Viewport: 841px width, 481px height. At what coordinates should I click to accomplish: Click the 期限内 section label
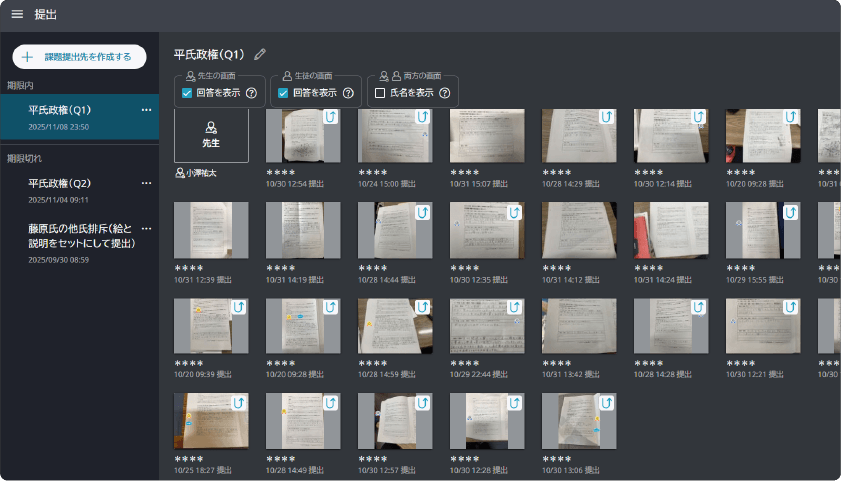[20, 85]
